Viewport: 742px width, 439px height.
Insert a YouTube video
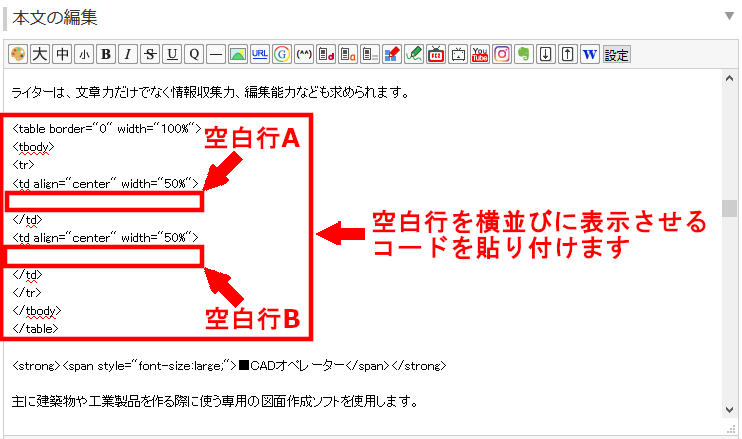tap(480, 54)
